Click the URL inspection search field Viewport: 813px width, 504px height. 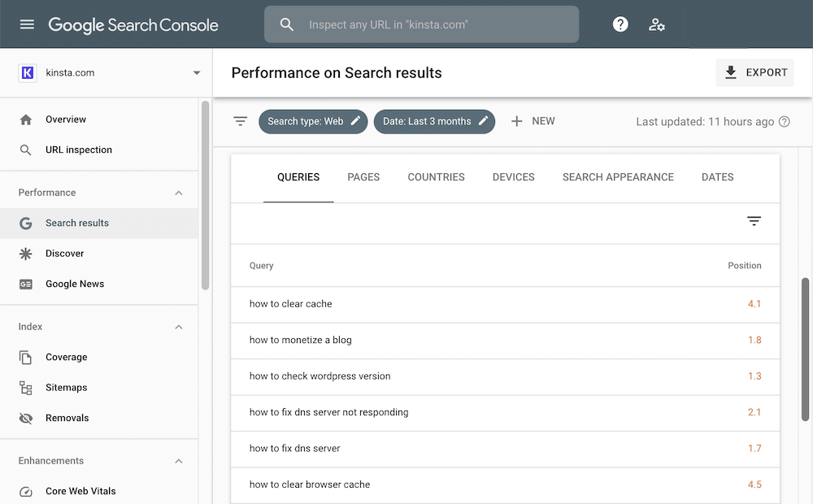(421, 24)
